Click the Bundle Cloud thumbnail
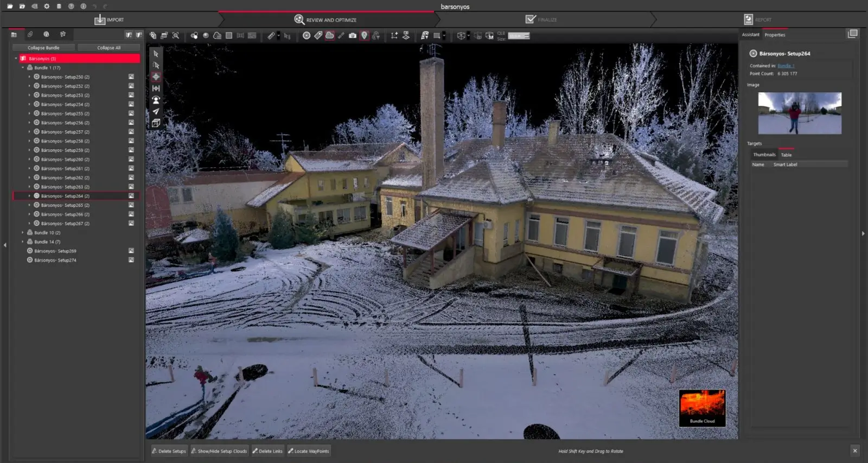 click(x=702, y=408)
